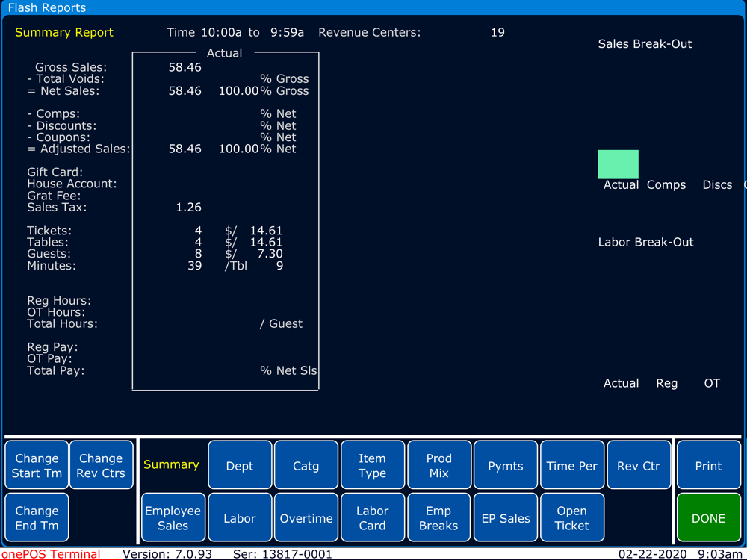Switch to the Summary report tab
The height and width of the screenshot is (560, 747).
tap(171, 464)
